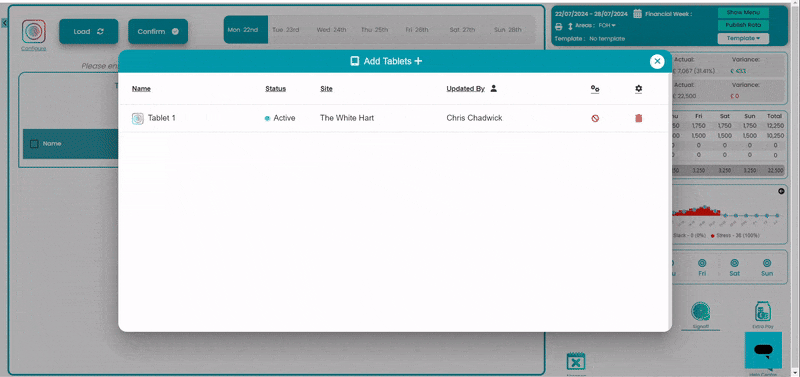Open Configure fingerprint icon in background page
800x377 pixels.
click(34, 32)
